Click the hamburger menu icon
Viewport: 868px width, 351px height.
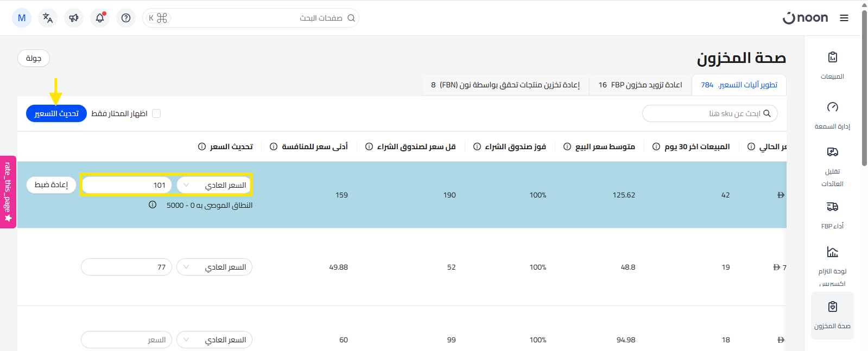[844, 18]
